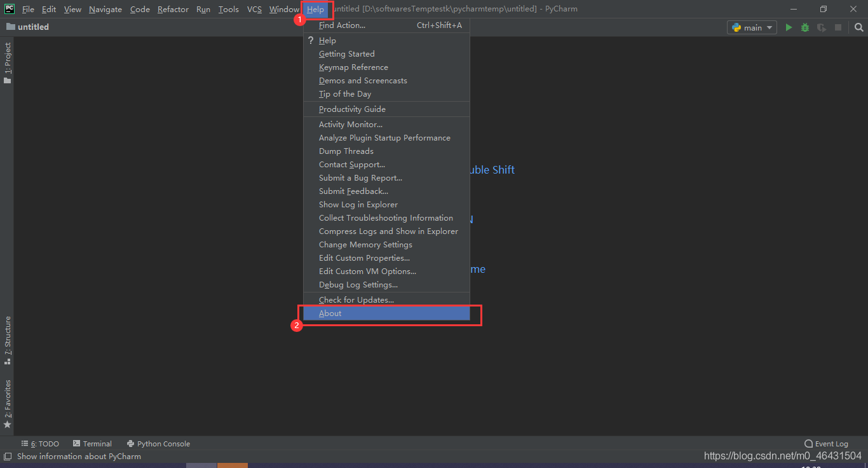
Task: Open the main run configuration dropdown
Action: (752, 27)
